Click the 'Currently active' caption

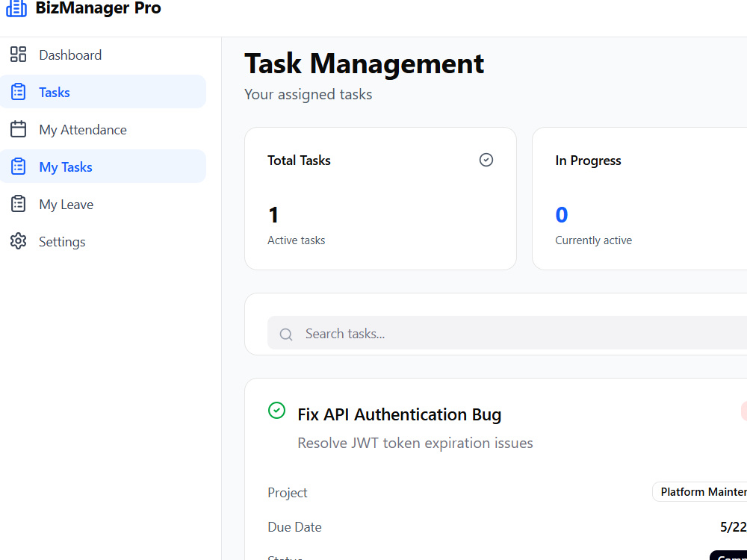(594, 240)
